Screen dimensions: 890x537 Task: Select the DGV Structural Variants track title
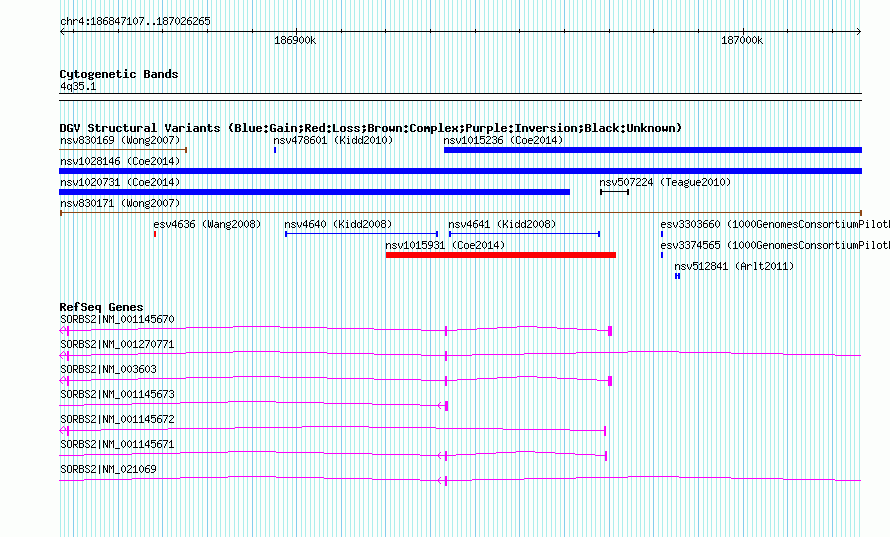(x=371, y=128)
